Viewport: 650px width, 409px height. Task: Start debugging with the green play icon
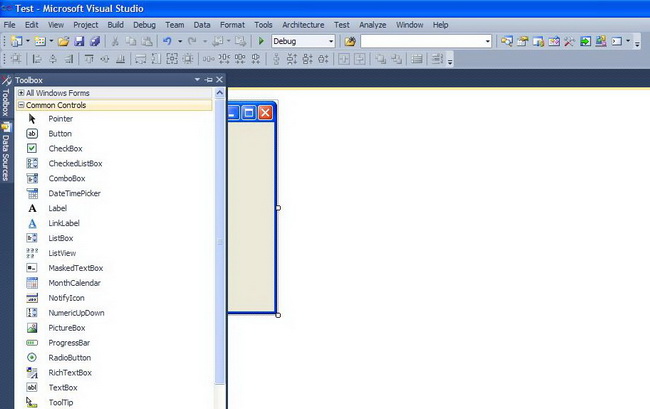261,41
